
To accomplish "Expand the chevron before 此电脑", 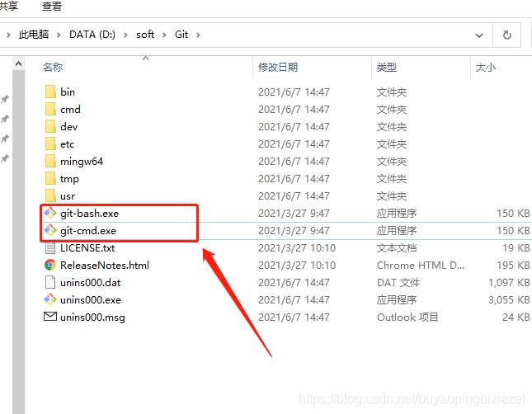I will click(8, 35).
